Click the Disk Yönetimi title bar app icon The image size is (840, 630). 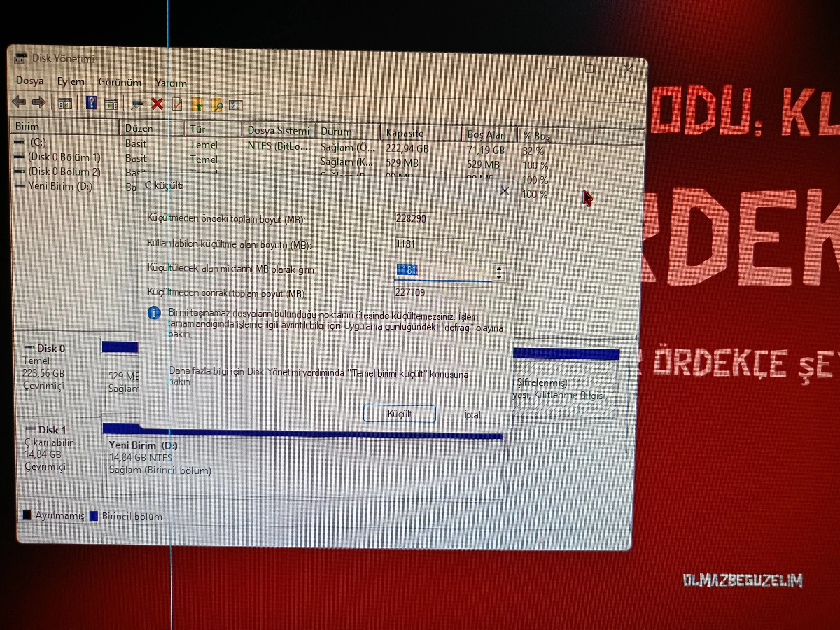[x=20, y=58]
